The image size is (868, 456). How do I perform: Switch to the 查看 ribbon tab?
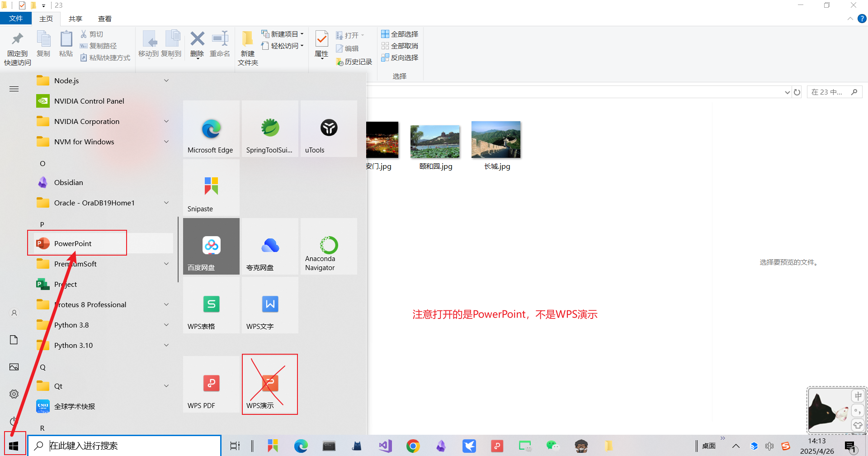(105, 19)
